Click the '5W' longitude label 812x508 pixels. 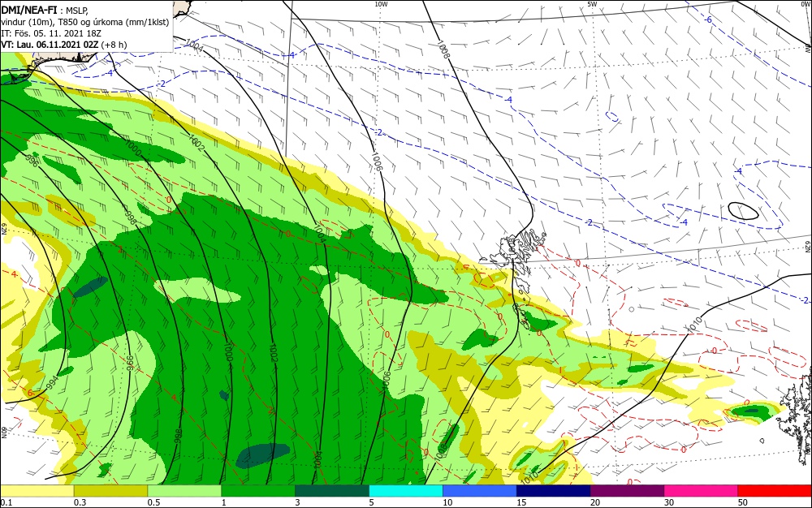pos(592,4)
